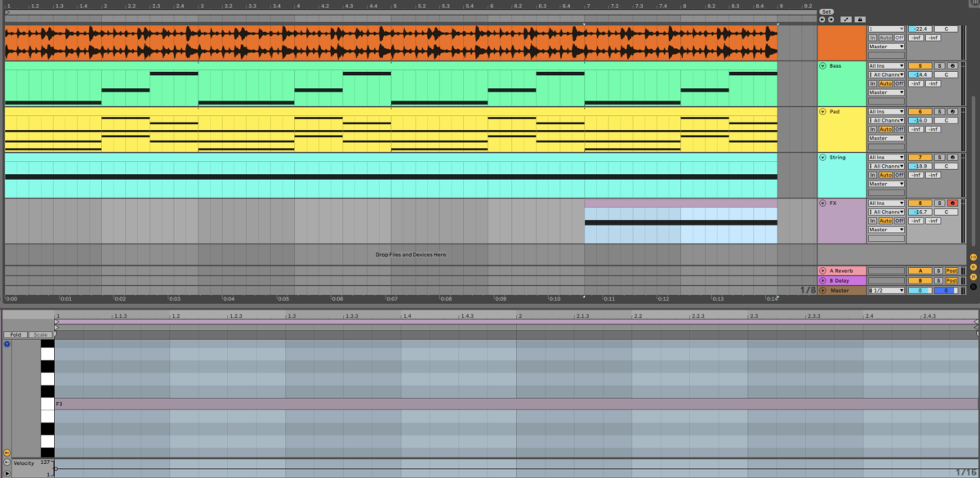Click orange arrow icon below piano roll
Screen dimensions: 980x478
point(7,453)
